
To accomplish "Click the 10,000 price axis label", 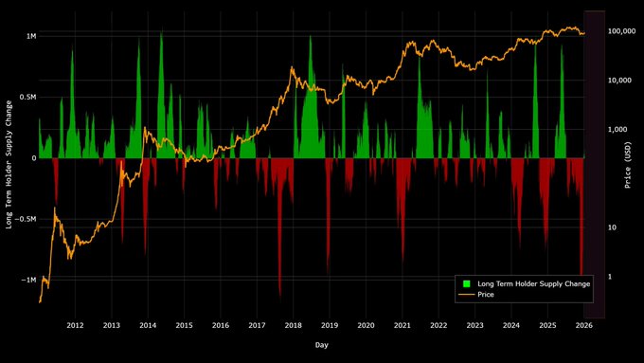I will 619,81.
